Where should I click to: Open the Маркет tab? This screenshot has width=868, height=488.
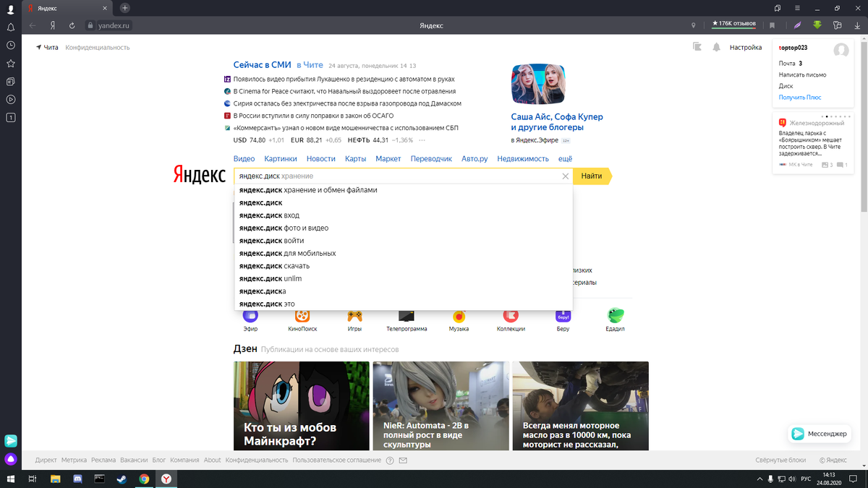[x=388, y=158]
